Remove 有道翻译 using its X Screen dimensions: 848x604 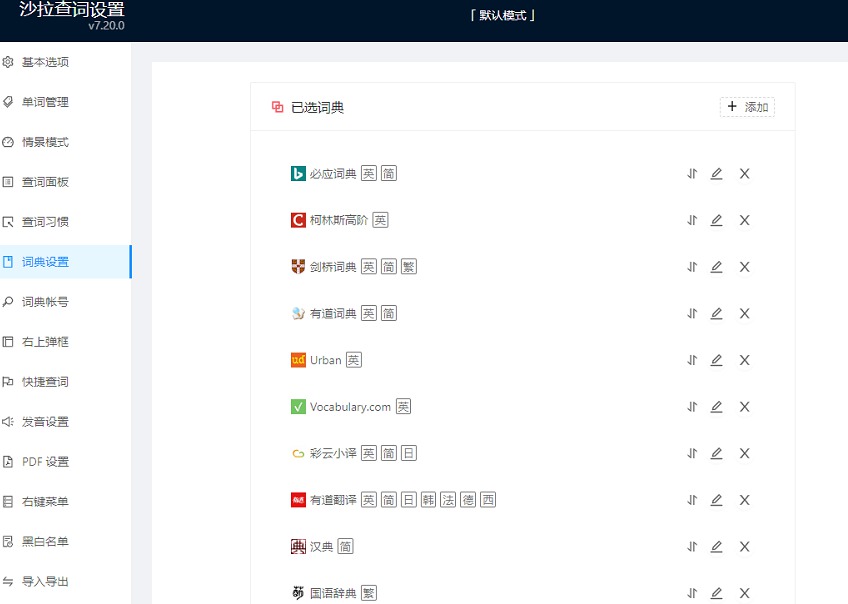point(745,500)
